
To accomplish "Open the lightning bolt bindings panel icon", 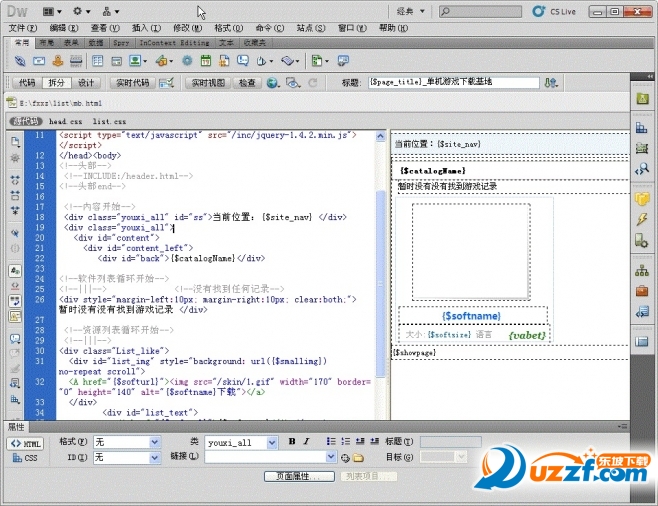I will [642, 219].
